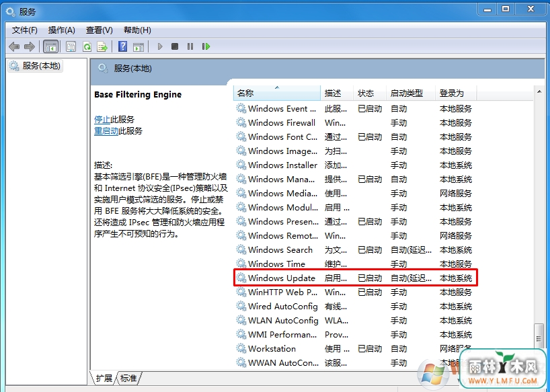The image size is (550, 392).
Task: Click the Back arrow toolbar icon
Action: tap(14, 46)
